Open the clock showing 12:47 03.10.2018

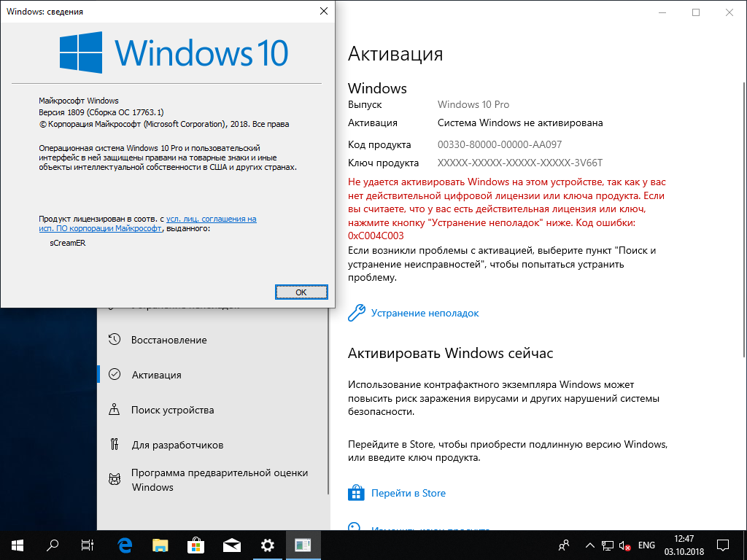coord(684,545)
